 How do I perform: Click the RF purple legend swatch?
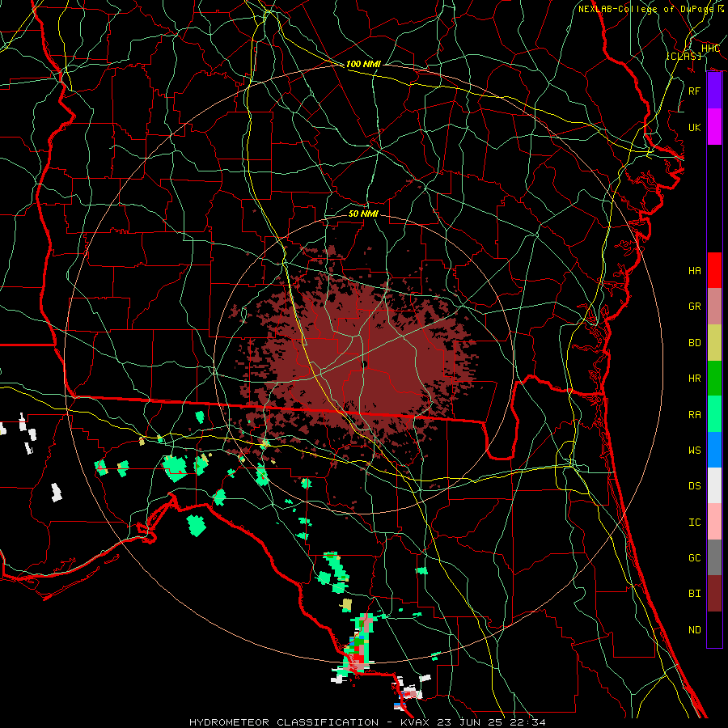coord(714,91)
